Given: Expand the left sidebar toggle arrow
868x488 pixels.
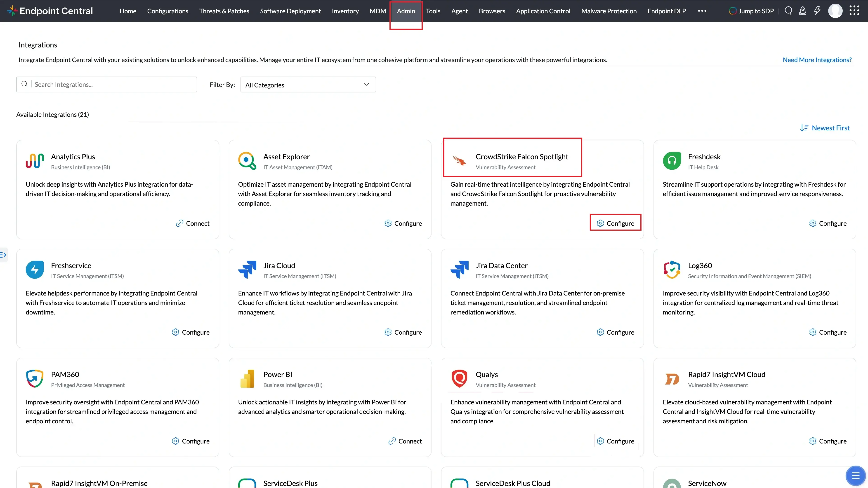Looking at the screenshot, I should point(3,255).
